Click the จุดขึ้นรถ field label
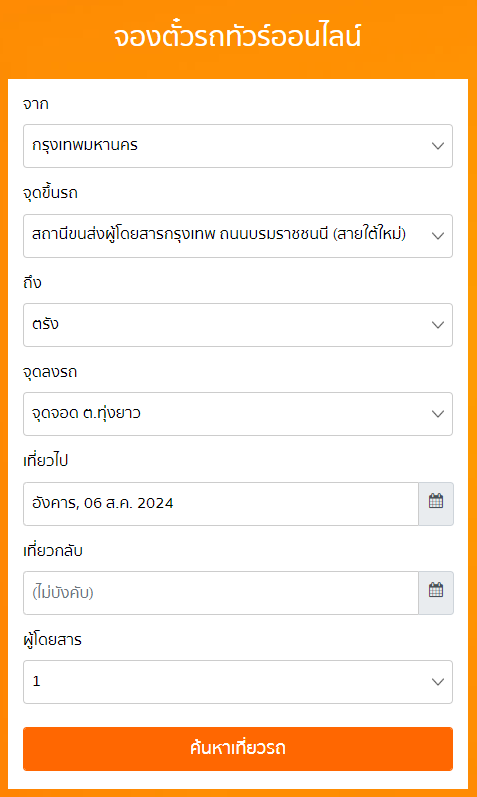Viewport: 477px width, 797px height. [x=50, y=193]
